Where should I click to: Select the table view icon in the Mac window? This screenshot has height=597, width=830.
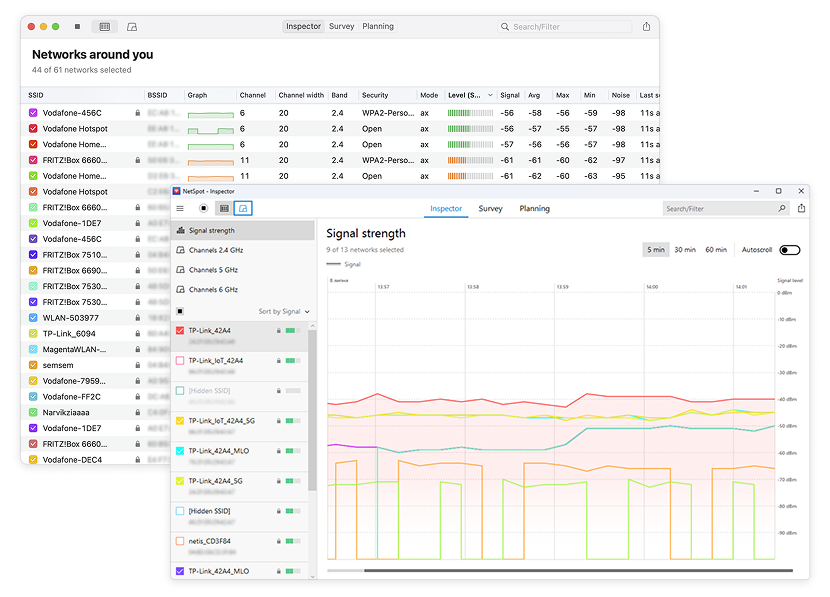coord(105,26)
